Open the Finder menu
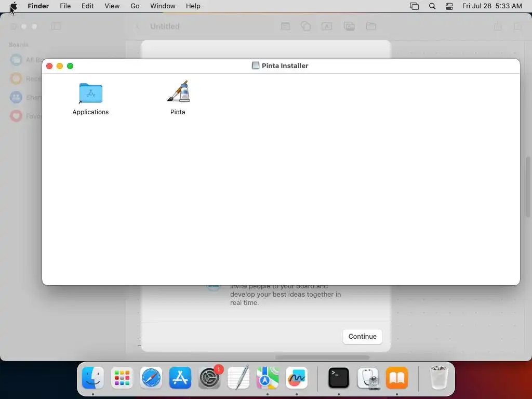The width and height of the screenshot is (532, 399). 38,6
